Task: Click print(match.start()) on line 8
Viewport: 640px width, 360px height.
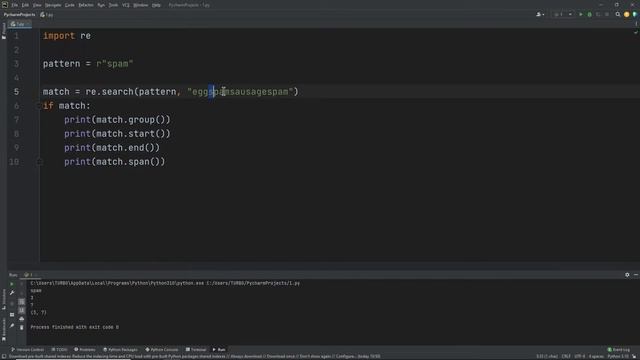Action: tap(117, 134)
